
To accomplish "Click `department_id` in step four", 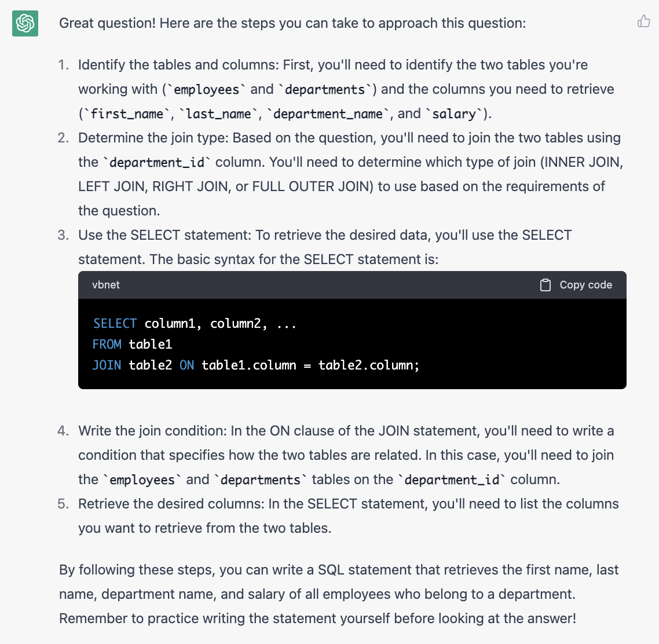I will [x=452, y=480].
